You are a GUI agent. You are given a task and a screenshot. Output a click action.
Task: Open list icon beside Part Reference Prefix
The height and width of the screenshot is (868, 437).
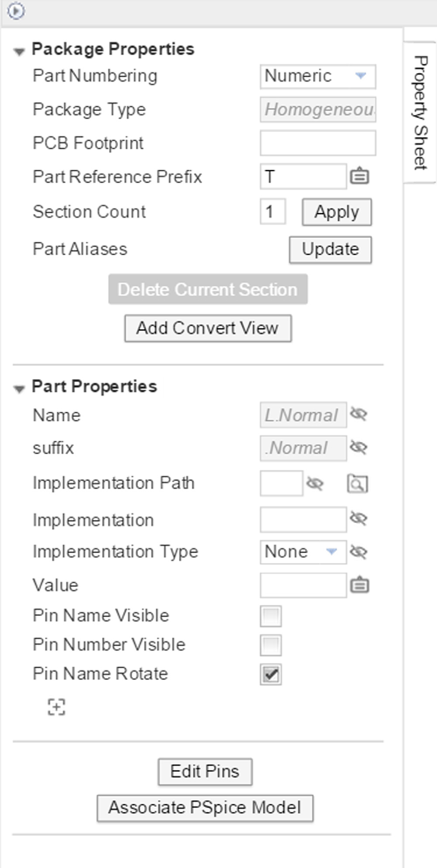pos(359,176)
